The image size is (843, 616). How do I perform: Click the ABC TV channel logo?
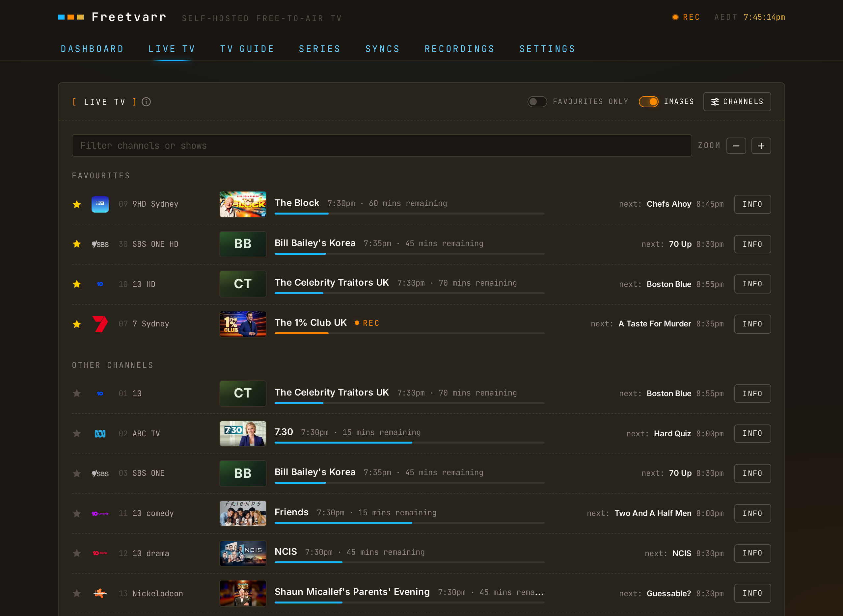coord(100,434)
